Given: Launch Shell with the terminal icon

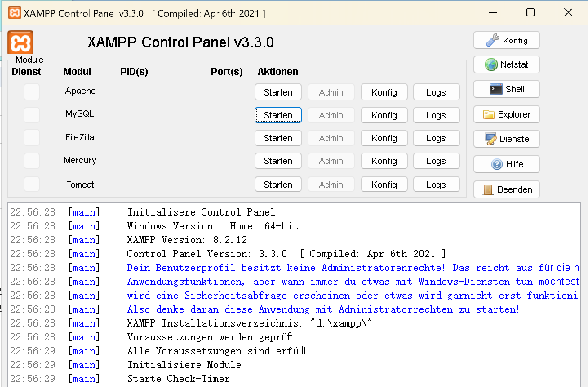Looking at the screenshot, I should (506, 89).
